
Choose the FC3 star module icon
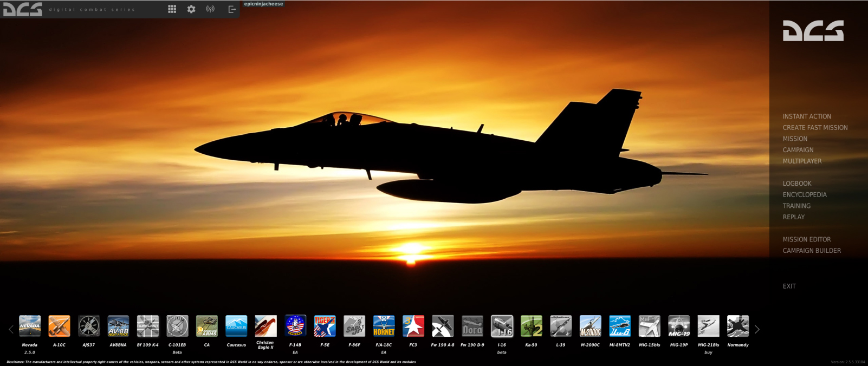[x=413, y=326]
